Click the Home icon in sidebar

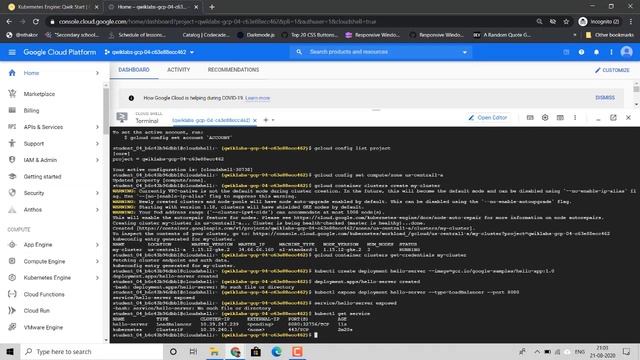(x=12, y=73)
